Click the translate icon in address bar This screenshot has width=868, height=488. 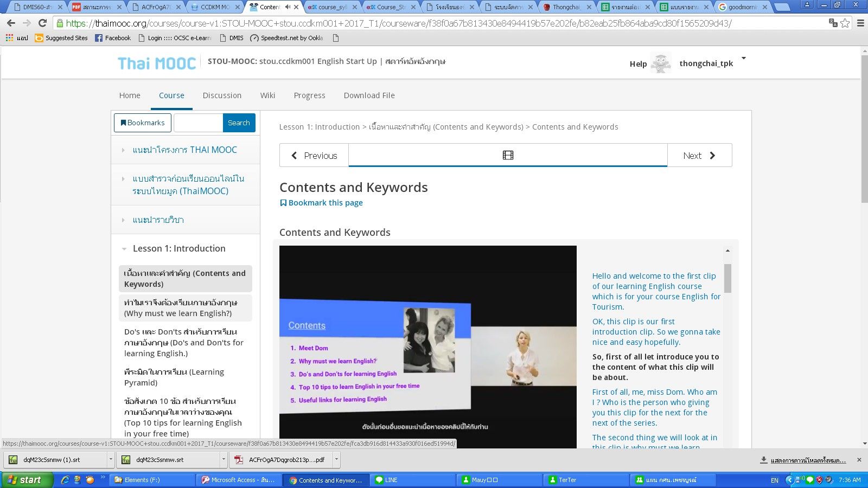coord(833,23)
